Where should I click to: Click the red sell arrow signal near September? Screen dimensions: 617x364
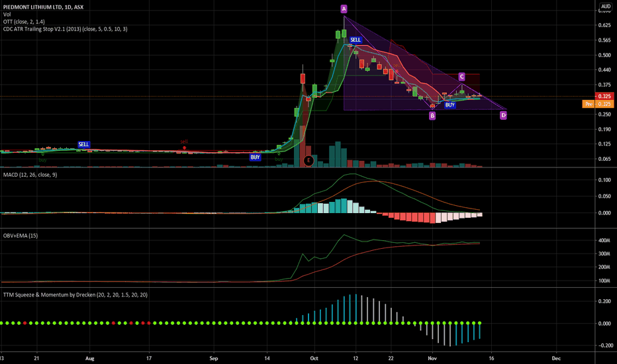click(x=184, y=148)
